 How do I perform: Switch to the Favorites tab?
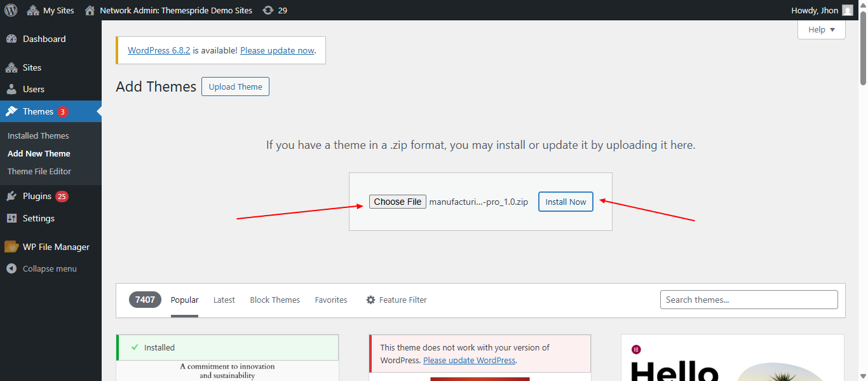click(x=331, y=300)
